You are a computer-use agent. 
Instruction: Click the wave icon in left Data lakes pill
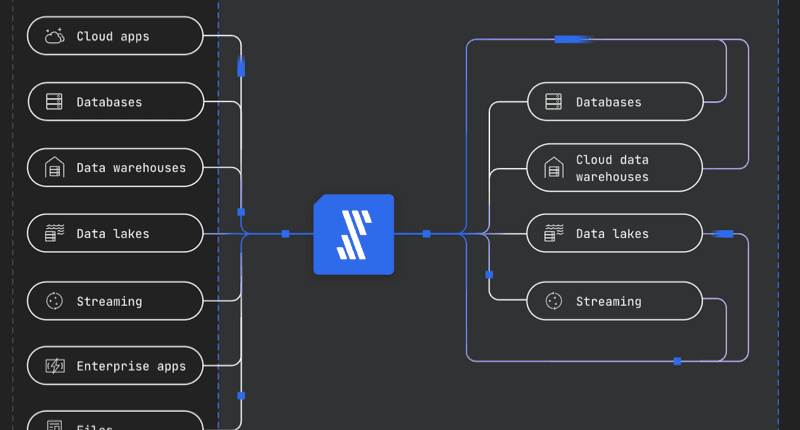[54, 234]
